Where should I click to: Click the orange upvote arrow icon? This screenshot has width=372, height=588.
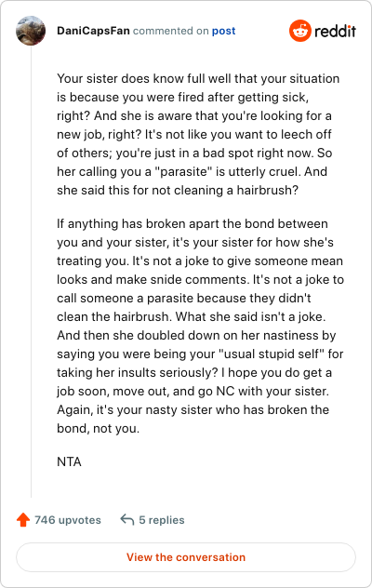pos(23,520)
